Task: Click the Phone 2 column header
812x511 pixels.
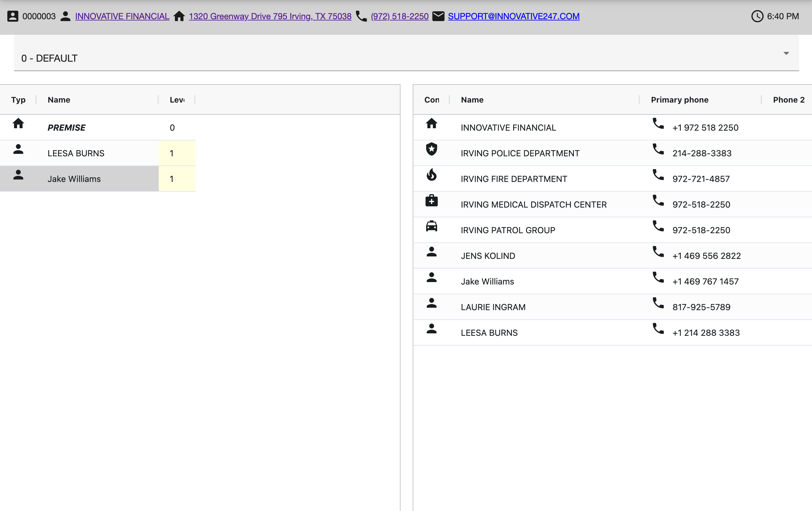Action: (789, 100)
